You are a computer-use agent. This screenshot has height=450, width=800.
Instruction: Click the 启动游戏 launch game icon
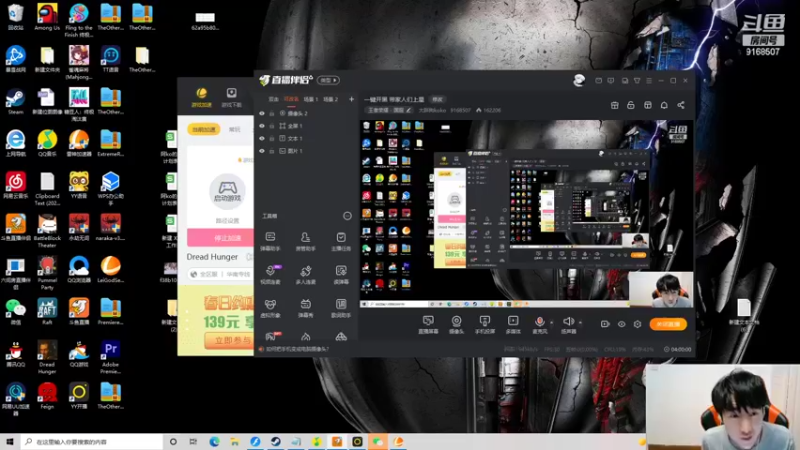click(x=227, y=191)
